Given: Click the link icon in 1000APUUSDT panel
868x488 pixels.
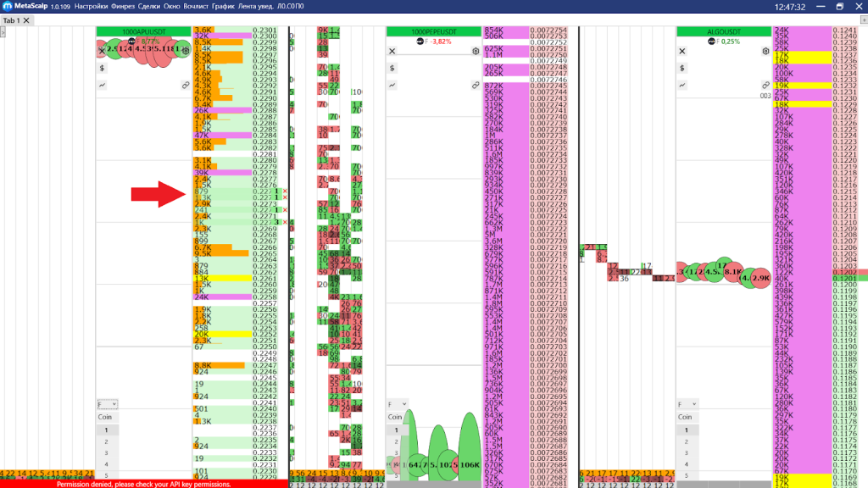Looking at the screenshot, I should (186, 86).
